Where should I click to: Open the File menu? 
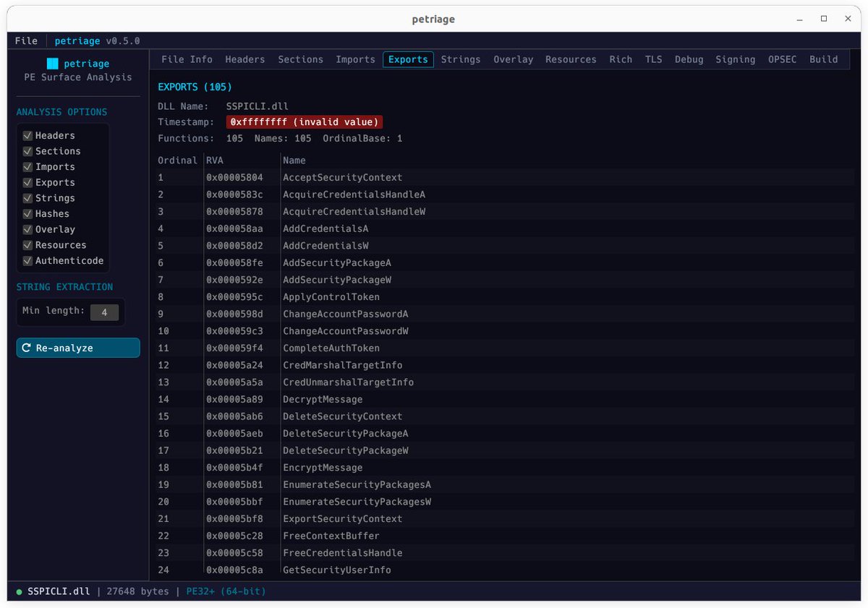[26, 41]
